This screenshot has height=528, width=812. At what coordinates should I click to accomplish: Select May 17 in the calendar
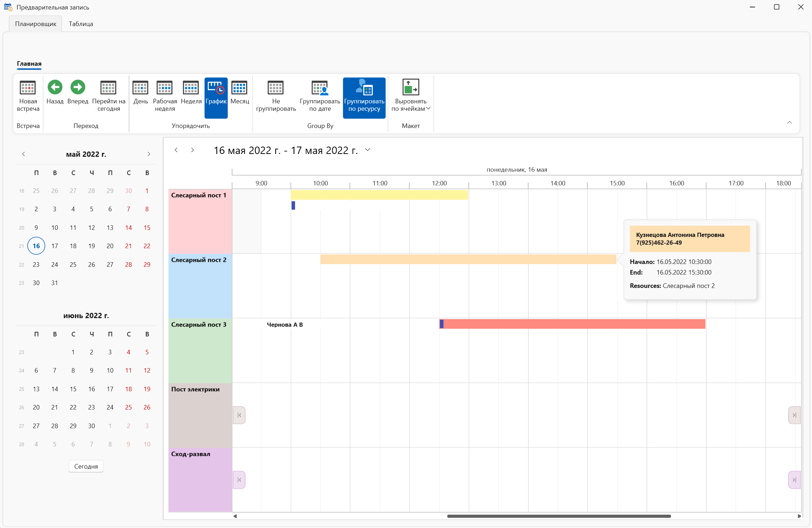tap(55, 246)
